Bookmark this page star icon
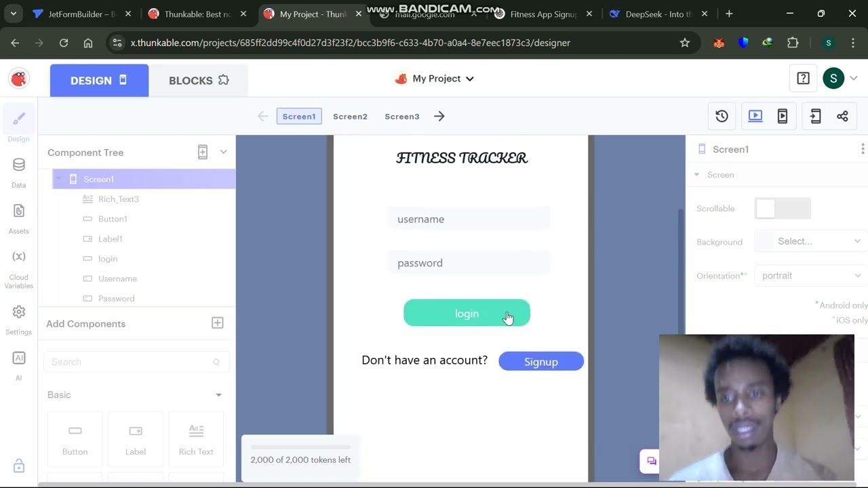 pos(685,43)
